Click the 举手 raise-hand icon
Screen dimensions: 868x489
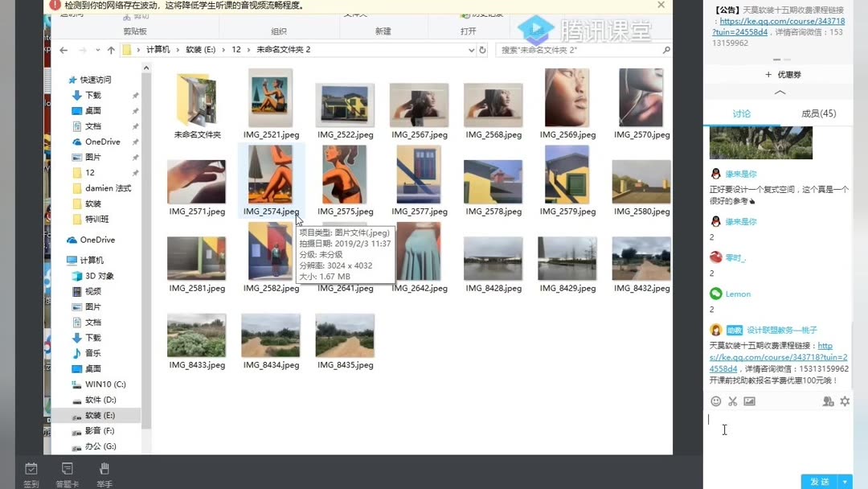[x=104, y=471]
